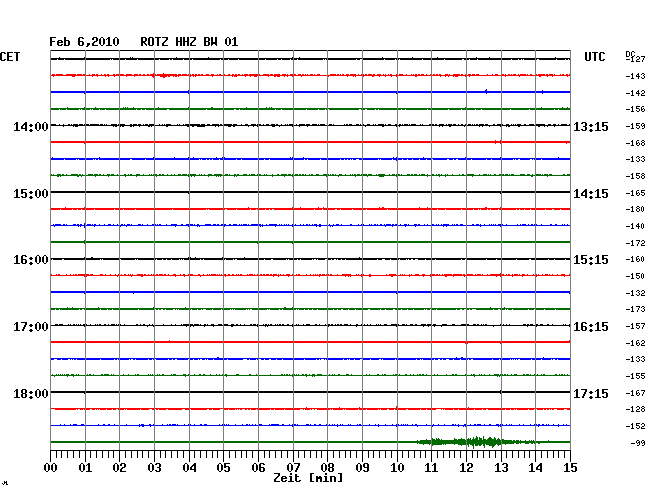The height and width of the screenshot is (494, 650).
Task: Select the DC offset value "-127"
Action: (x=635, y=59)
